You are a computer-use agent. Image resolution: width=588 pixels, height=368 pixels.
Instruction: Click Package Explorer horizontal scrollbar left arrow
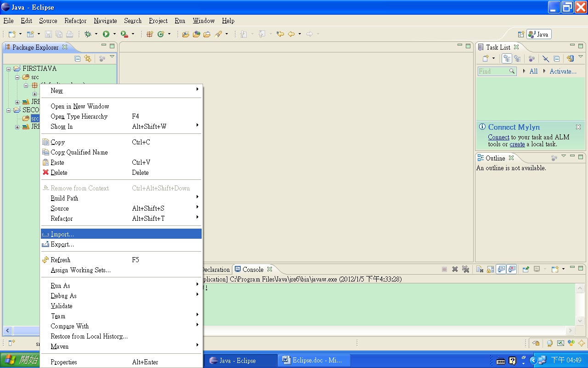[x=7, y=330]
